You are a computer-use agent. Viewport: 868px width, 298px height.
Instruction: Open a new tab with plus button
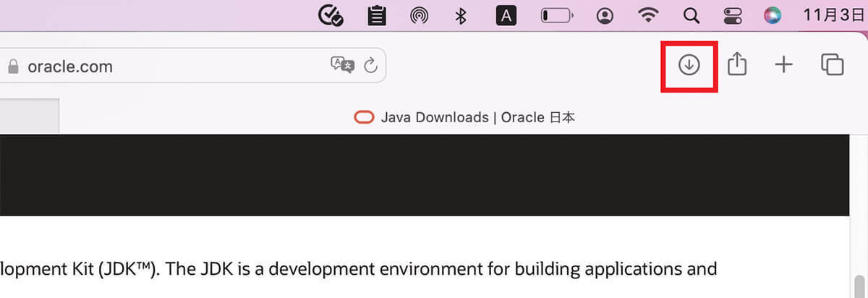click(783, 65)
